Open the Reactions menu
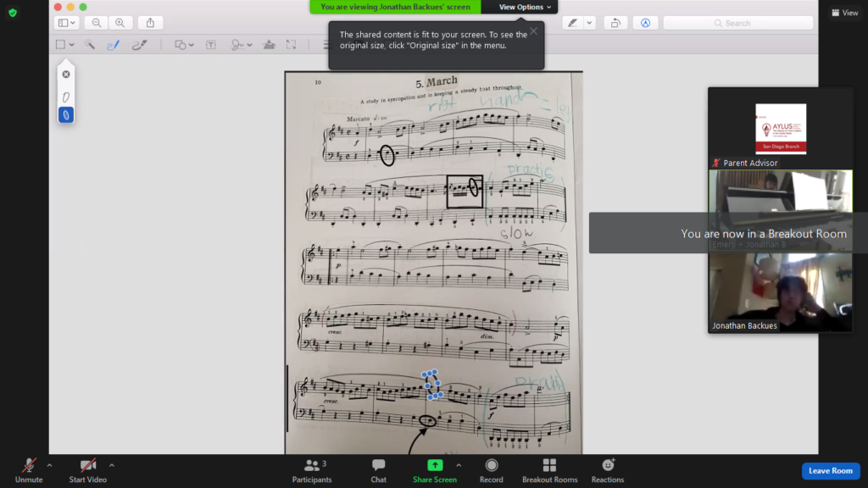This screenshot has width=868, height=488. point(607,471)
